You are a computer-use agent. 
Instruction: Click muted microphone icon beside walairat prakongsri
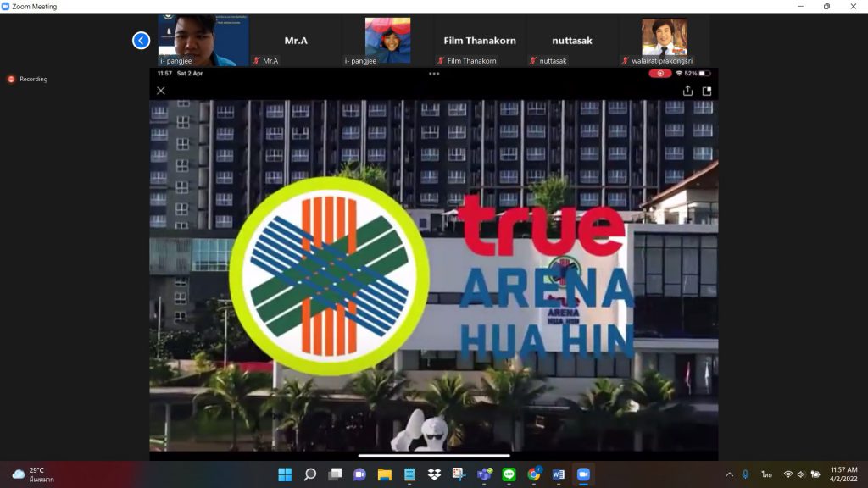click(625, 61)
